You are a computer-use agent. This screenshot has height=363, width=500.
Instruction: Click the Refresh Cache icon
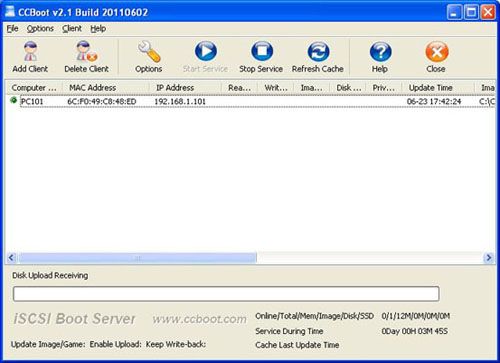click(x=318, y=52)
